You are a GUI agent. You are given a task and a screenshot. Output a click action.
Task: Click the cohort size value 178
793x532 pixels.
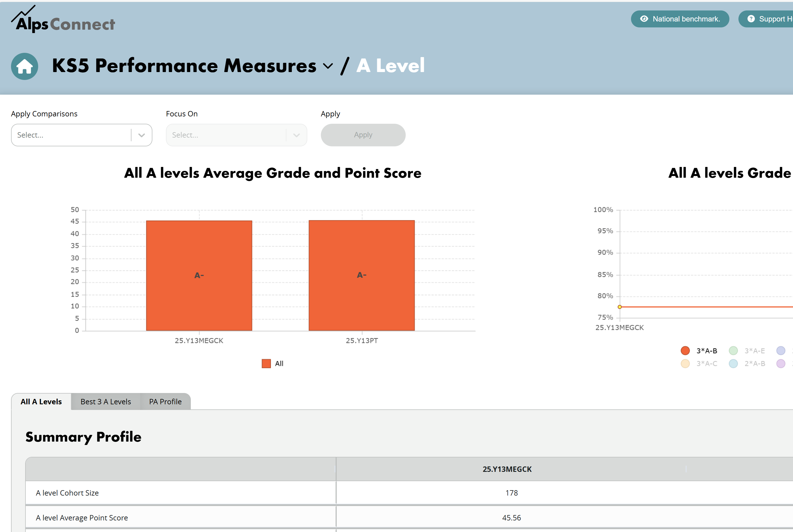coord(512,493)
